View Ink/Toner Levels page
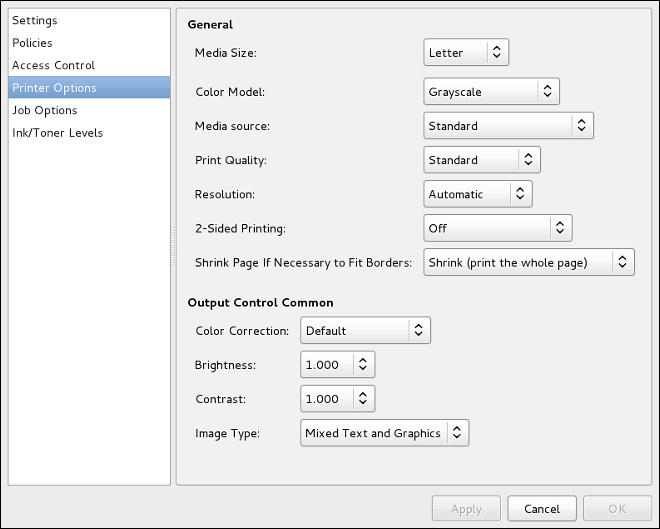660x529 pixels. (x=89, y=133)
